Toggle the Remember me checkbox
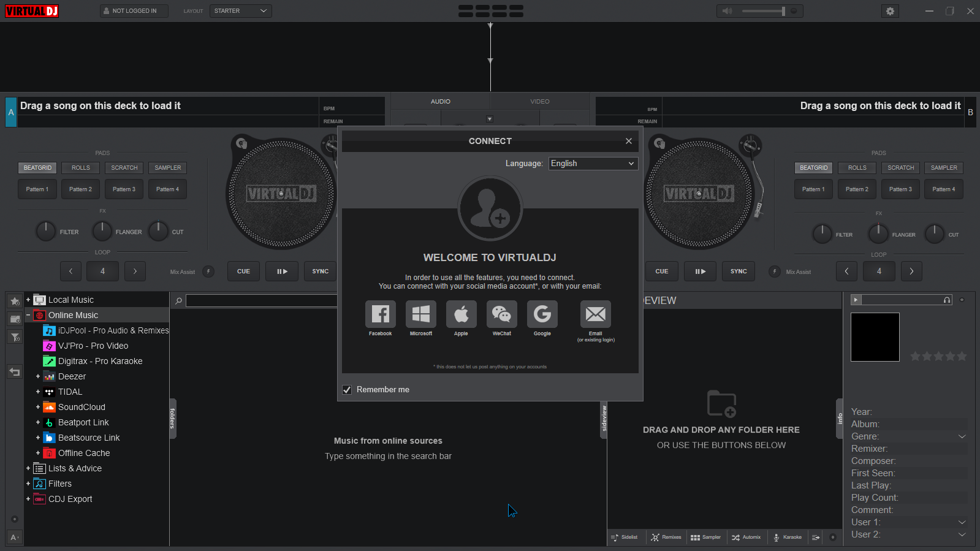 click(x=347, y=390)
